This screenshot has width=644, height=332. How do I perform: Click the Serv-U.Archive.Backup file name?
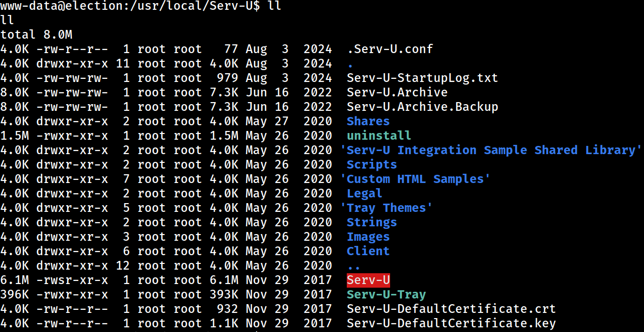tap(422, 107)
